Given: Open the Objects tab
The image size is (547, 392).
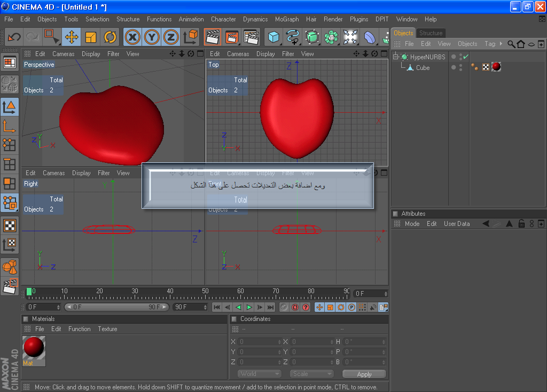Looking at the screenshot, I should click(x=403, y=33).
